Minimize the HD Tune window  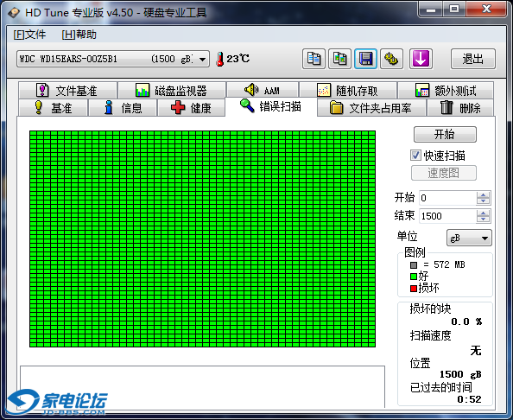click(x=431, y=10)
